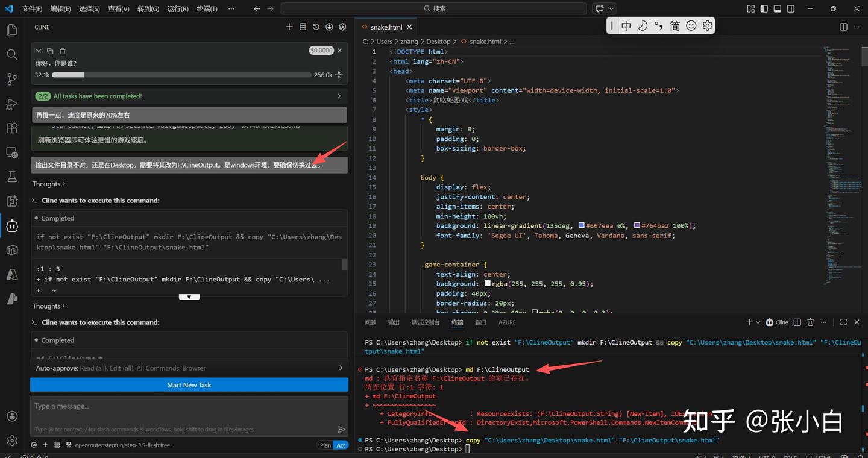Delete the current Cline task with trash icon

pyautogui.click(x=63, y=51)
